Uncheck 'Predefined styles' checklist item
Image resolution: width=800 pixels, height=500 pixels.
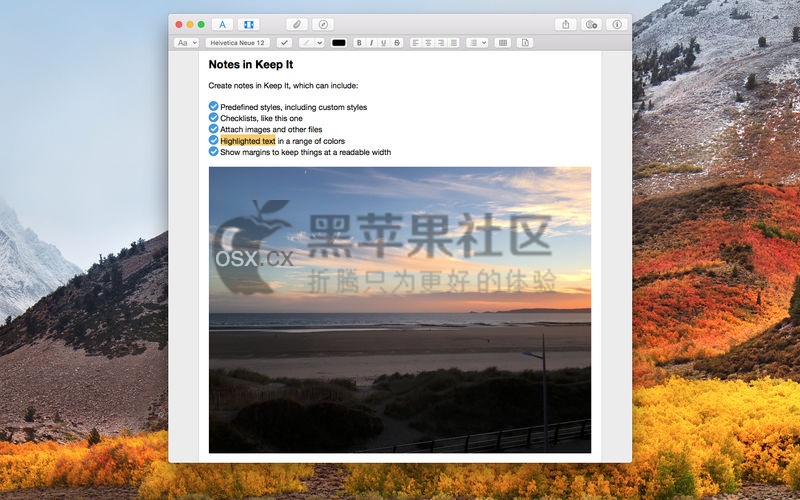pyautogui.click(x=213, y=106)
